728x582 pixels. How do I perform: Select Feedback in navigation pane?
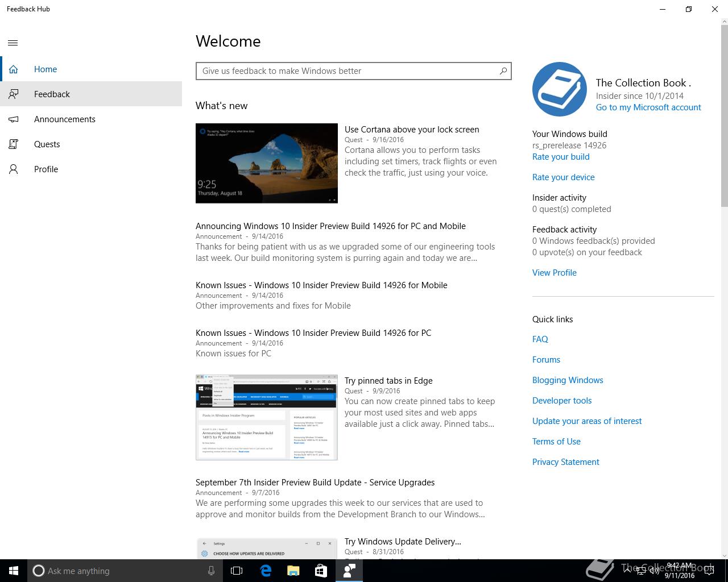pos(91,94)
